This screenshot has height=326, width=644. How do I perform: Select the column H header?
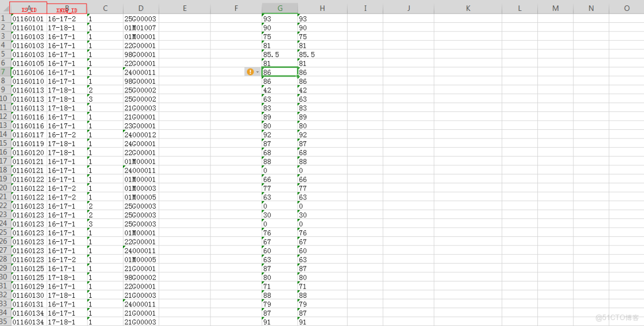coord(322,8)
